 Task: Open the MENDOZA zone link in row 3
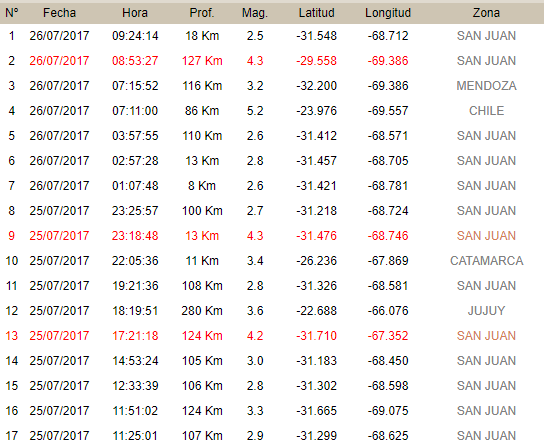[486, 86]
